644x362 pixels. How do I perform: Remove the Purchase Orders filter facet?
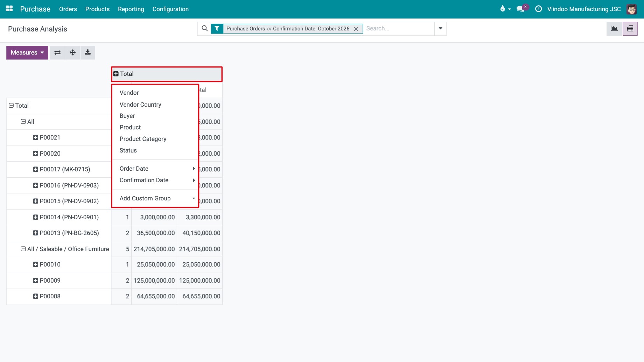pyautogui.click(x=356, y=29)
